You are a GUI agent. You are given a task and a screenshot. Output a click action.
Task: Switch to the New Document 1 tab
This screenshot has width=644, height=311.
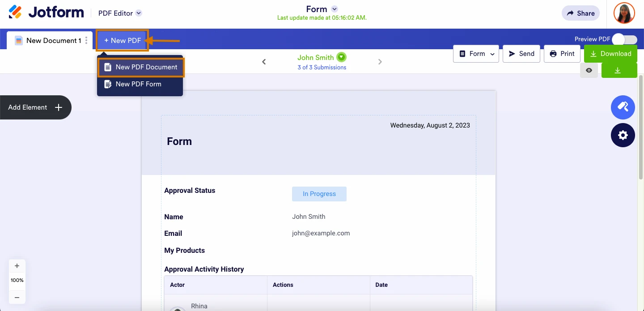tap(48, 40)
